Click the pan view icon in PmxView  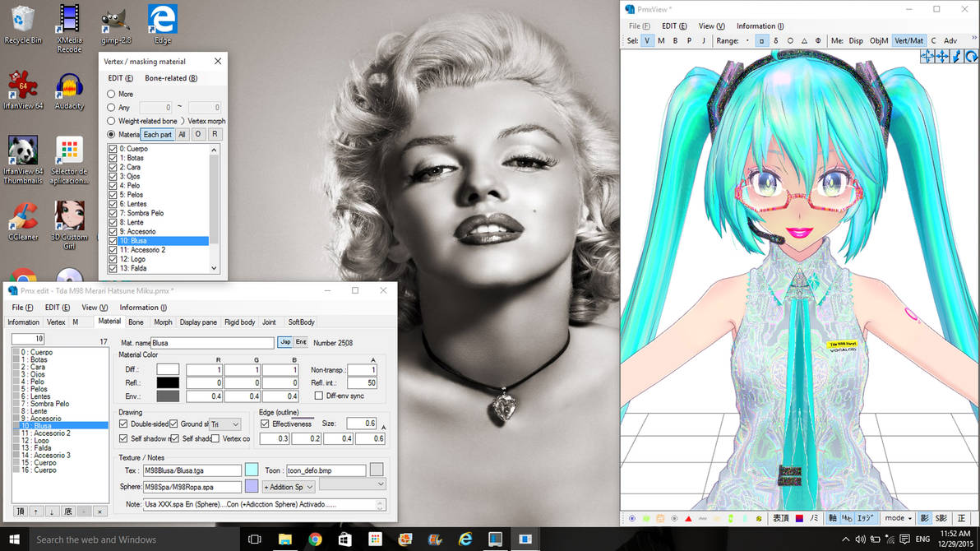coord(927,57)
